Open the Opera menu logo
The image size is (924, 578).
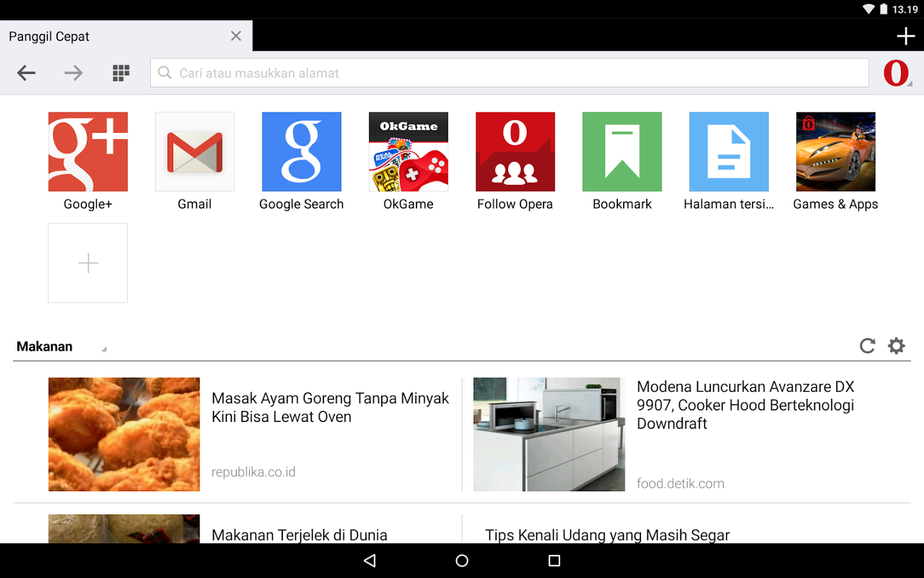tap(897, 73)
